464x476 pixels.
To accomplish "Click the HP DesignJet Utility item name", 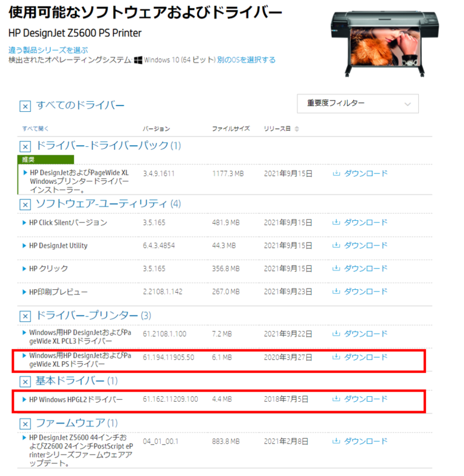I will click(58, 246).
